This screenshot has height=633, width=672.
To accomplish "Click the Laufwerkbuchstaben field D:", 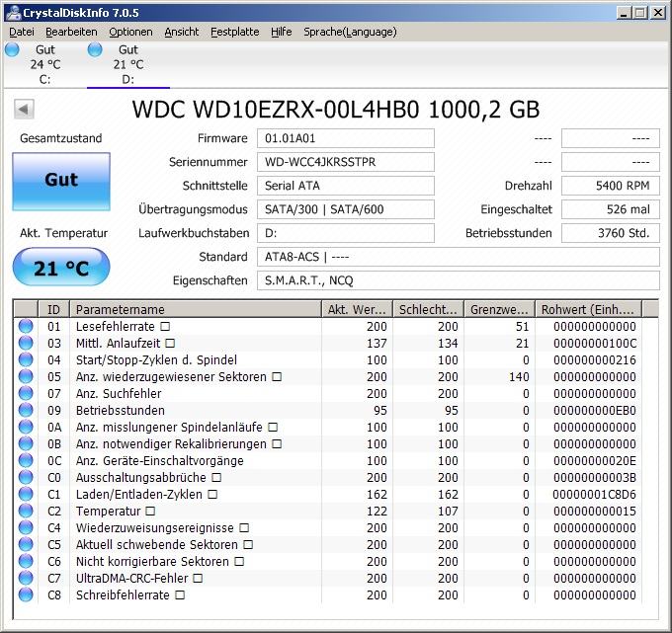I will click(346, 233).
